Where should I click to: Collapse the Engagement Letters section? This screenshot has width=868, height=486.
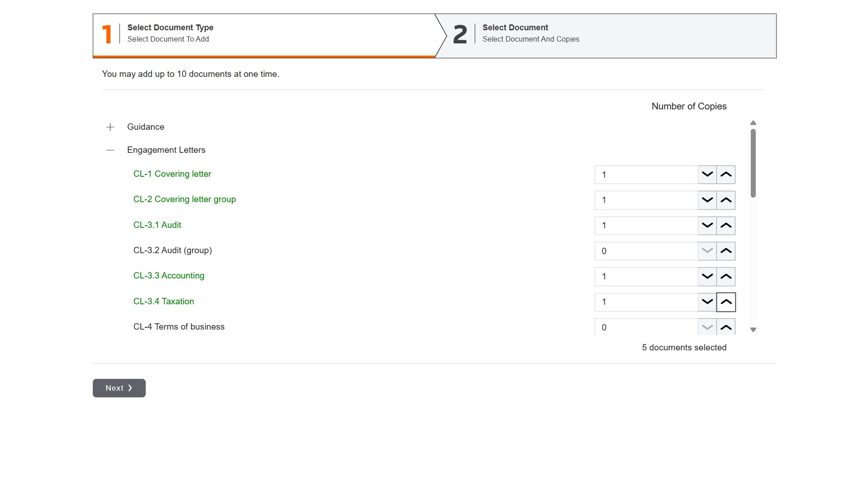110,150
